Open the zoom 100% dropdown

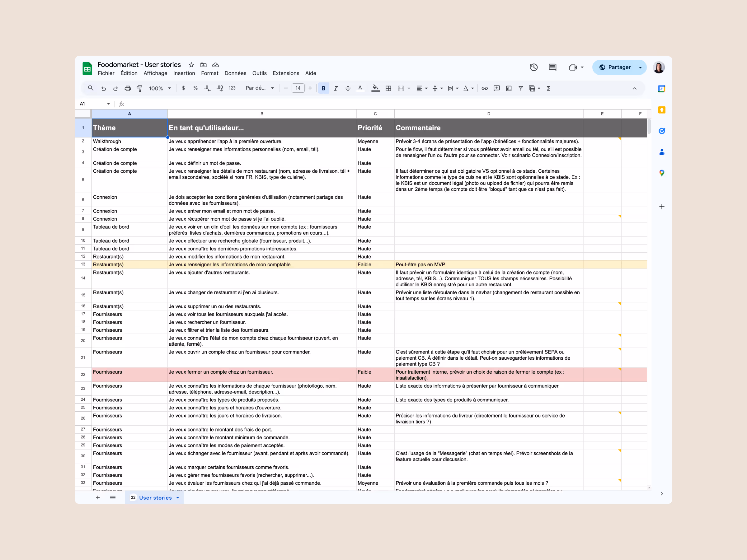pos(160,88)
